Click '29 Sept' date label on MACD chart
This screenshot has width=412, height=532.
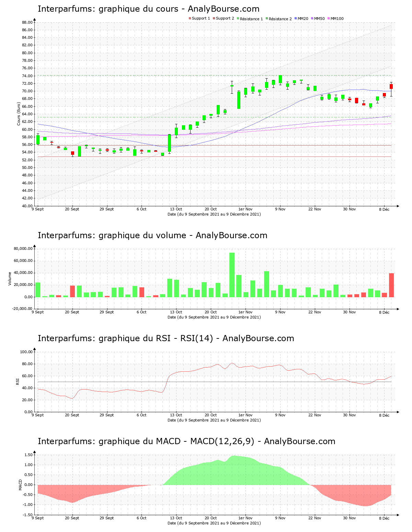point(107,518)
